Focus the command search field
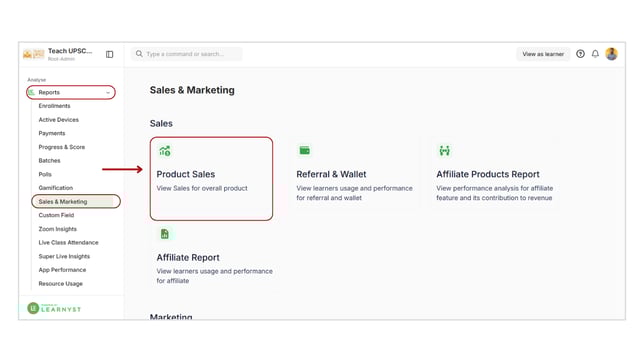This screenshot has height=362, width=644. (x=186, y=54)
